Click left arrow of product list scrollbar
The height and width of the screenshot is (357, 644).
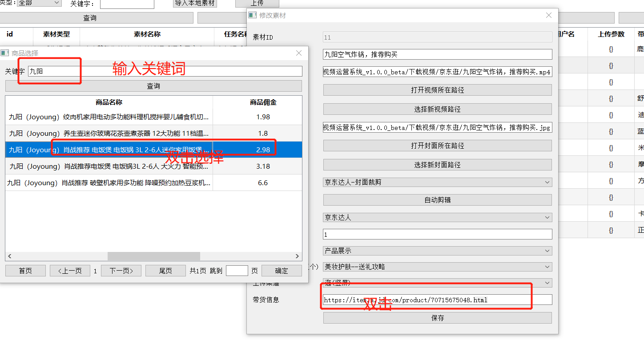pos(9,256)
